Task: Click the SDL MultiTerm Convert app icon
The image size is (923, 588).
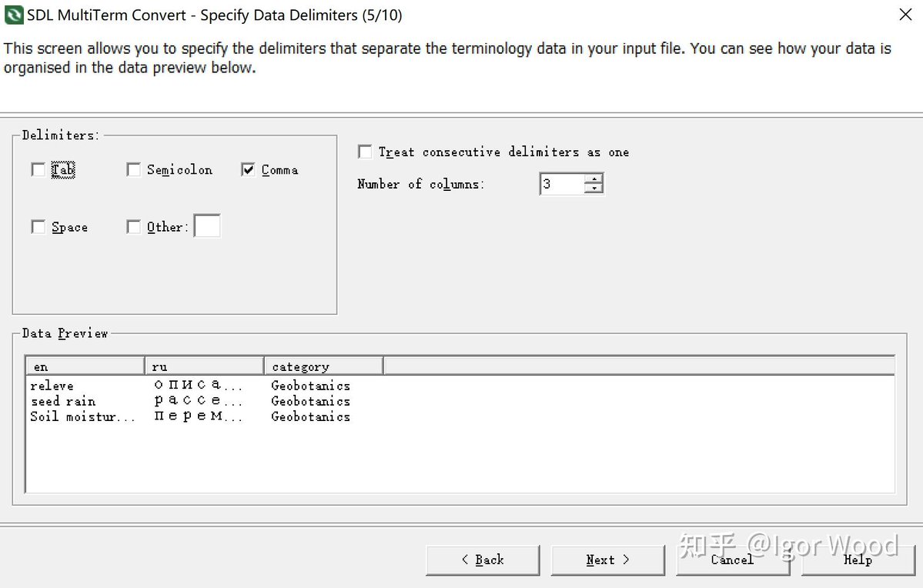Action: point(14,15)
